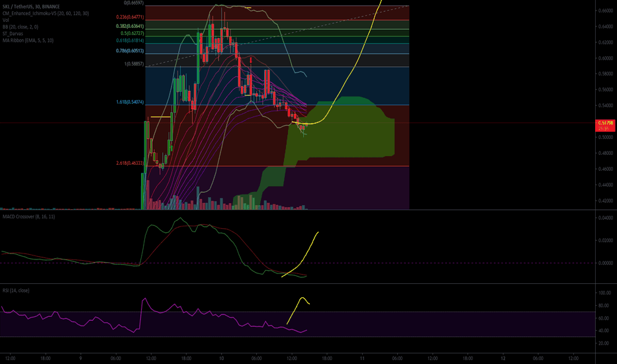Viewport: 617px width, 364px height.
Task: Click the BB (20, close, 2, 0) legend
Action: click(x=21, y=26)
